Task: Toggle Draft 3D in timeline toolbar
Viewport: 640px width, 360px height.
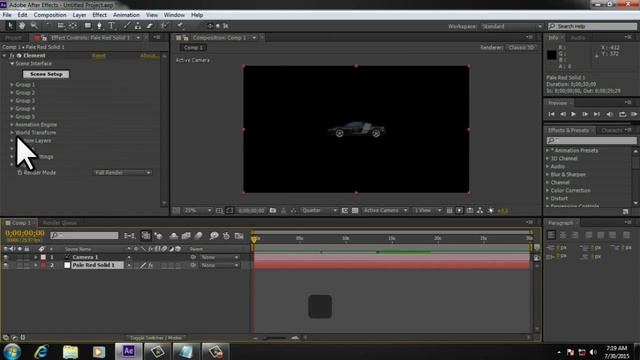Action: (158, 236)
